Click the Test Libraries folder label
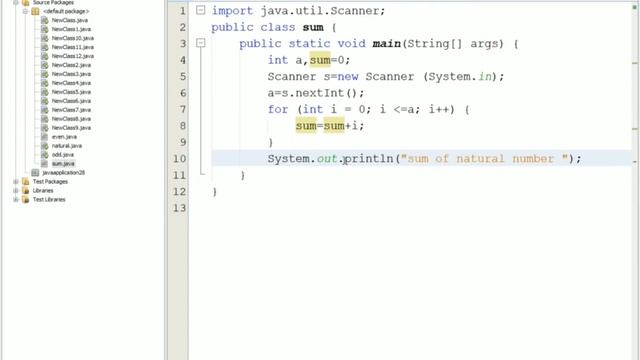The height and width of the screenshot is (360, 640). tap(49, 200)
